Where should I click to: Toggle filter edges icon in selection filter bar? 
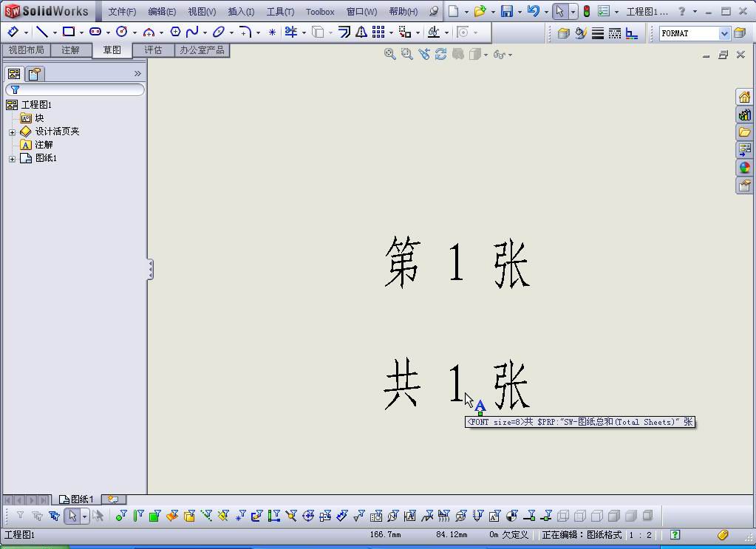tap(138, 516)
